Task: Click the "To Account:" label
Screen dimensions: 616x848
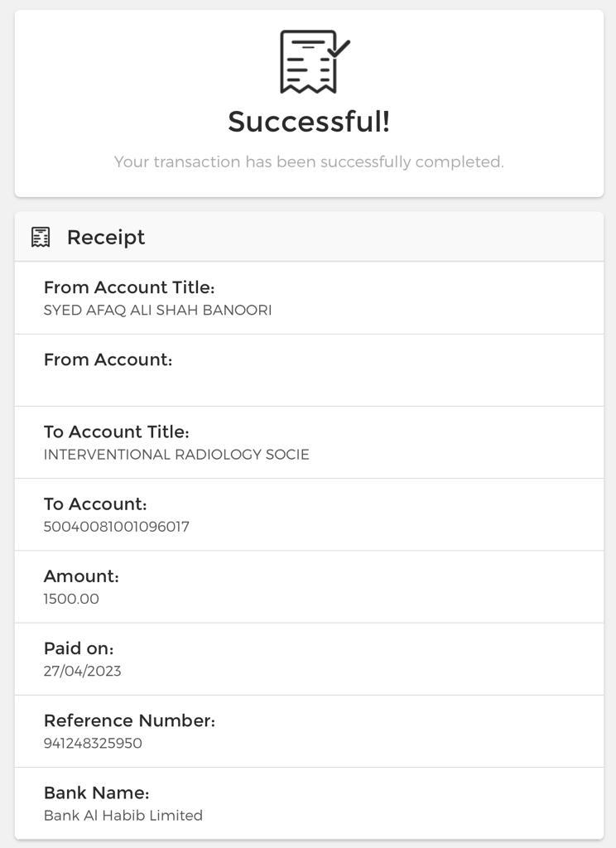Action: (x=95, y=503)
